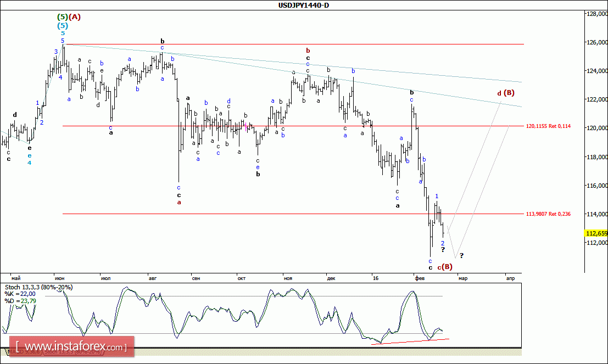608x364 pixels.
Task: Select the dark red (A) wave label
Action: pyautogui.click(x=75, y=17)
